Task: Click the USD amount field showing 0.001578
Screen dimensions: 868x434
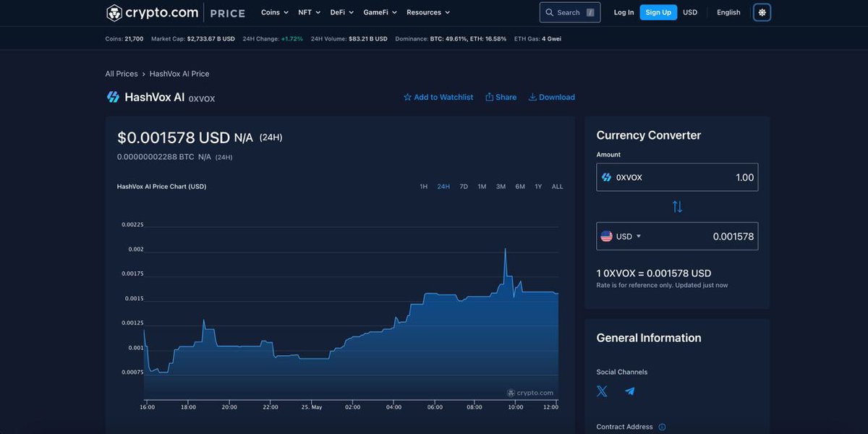Action: click(x=677, y=237)
